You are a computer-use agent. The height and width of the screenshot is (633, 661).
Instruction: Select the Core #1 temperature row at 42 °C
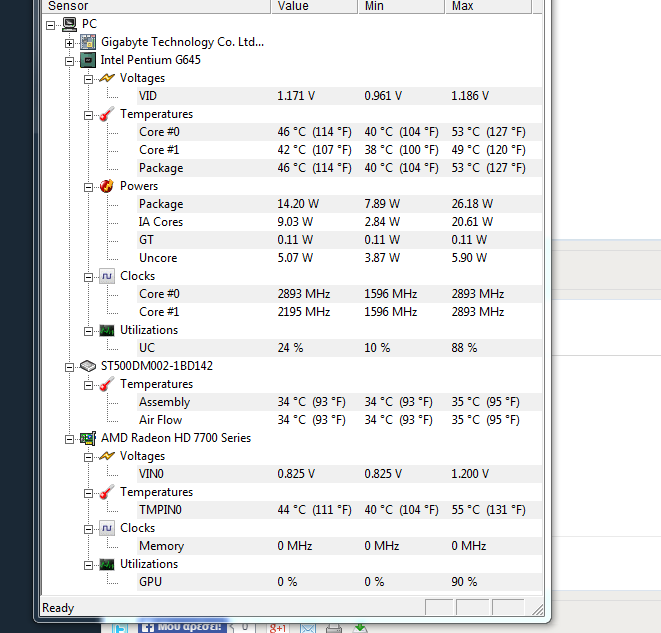pyautogui.click(x=339, y=150)
